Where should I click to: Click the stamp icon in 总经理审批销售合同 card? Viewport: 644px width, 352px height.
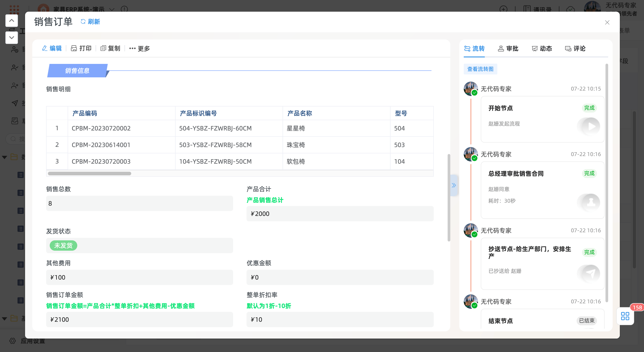tap(591, 202)
